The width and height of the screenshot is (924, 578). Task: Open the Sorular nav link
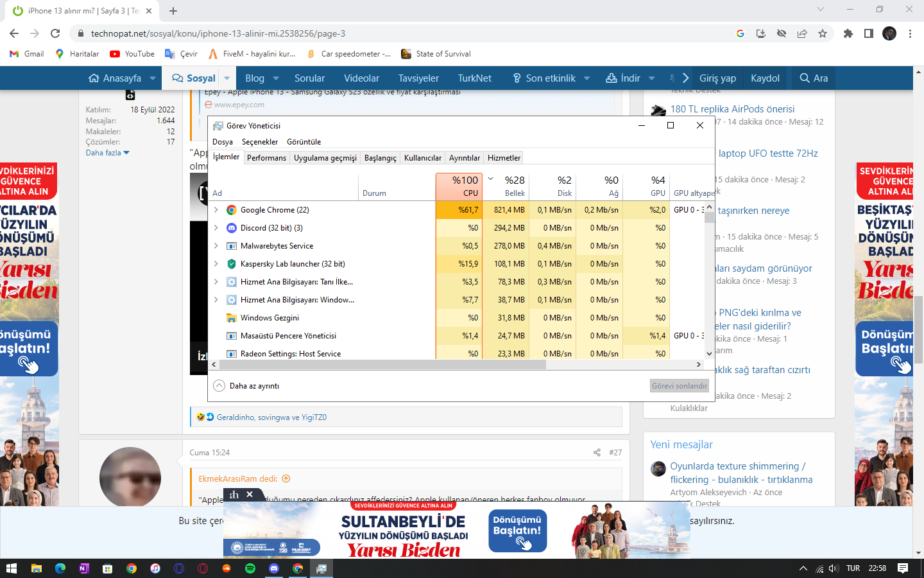point(309,78)
